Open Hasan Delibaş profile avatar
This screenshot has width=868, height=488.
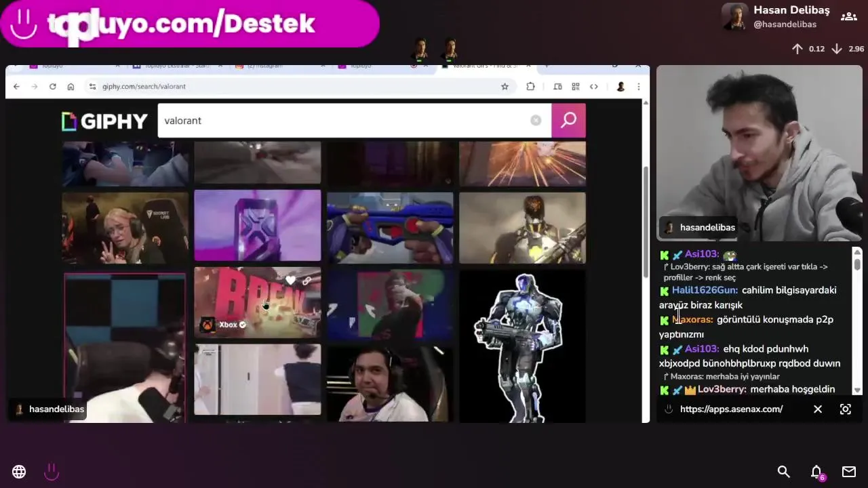[735, 17]
